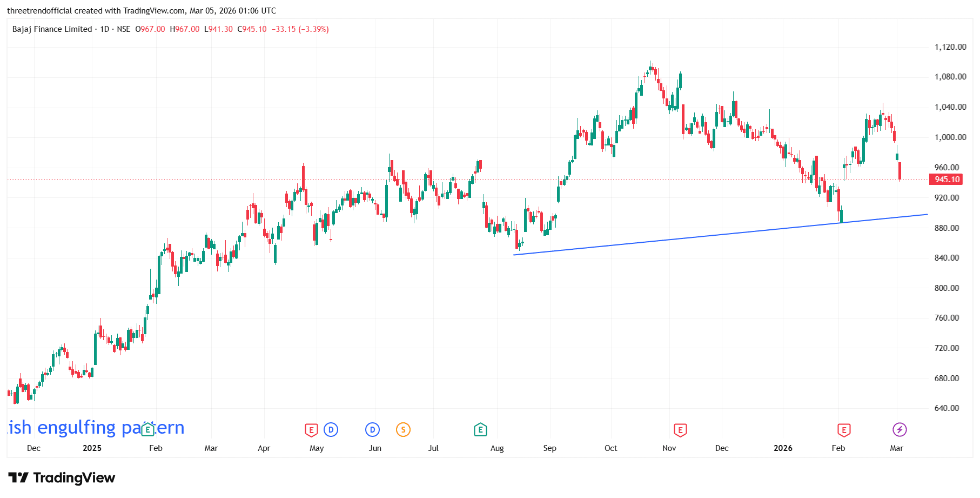Click the 'Jun' month label
The image size is (980, 498).
click(375, 448)
